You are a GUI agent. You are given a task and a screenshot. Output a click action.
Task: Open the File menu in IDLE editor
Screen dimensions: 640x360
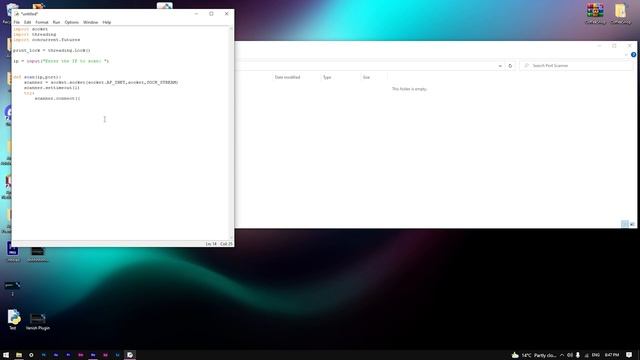[17, 22]
